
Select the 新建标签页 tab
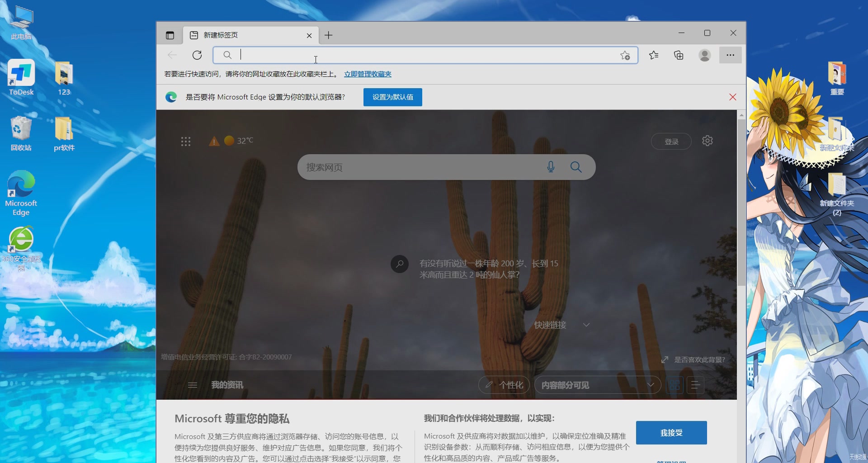pos(251,35)
